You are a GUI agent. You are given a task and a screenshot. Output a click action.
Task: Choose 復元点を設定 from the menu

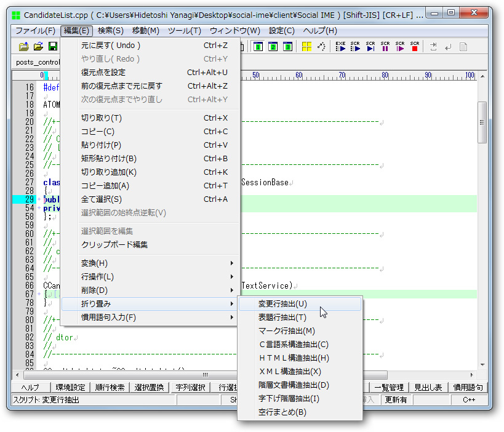pos(150,73)
